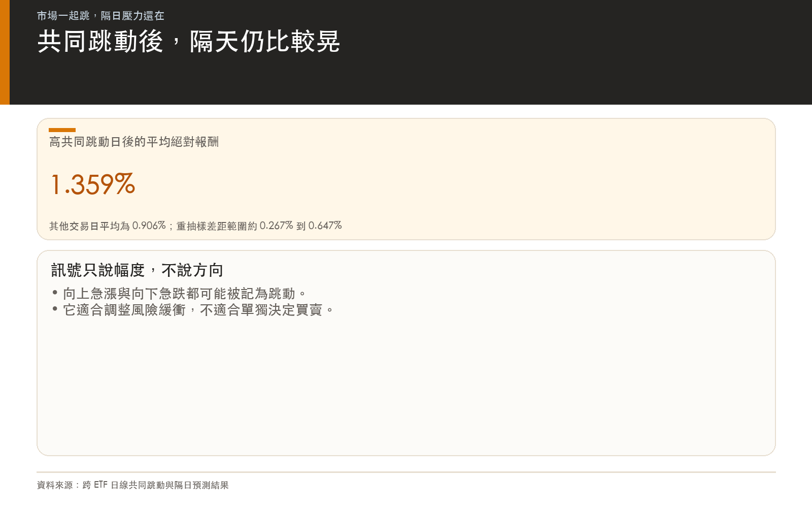
Task: Click the label 高共同跳動日後的平均絕對報酬
Action: (x=134, y=142)
